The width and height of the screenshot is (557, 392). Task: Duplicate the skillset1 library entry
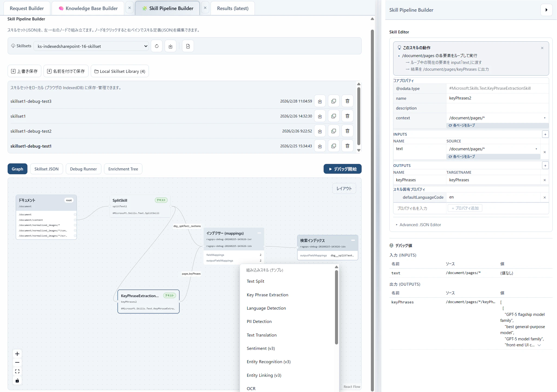(334, 116)
